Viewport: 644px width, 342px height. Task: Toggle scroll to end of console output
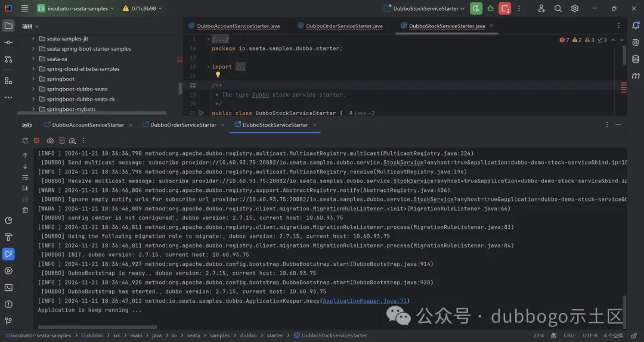click(x=25, y=188)
